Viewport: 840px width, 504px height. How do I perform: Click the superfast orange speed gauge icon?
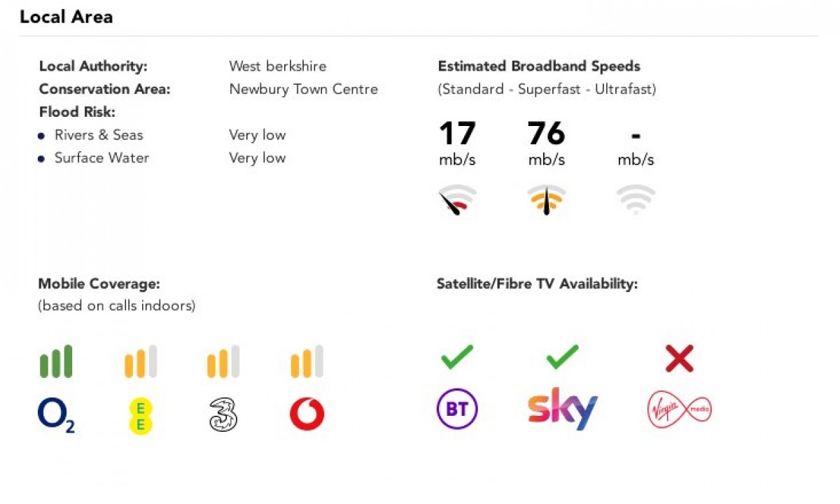point(547,199)
